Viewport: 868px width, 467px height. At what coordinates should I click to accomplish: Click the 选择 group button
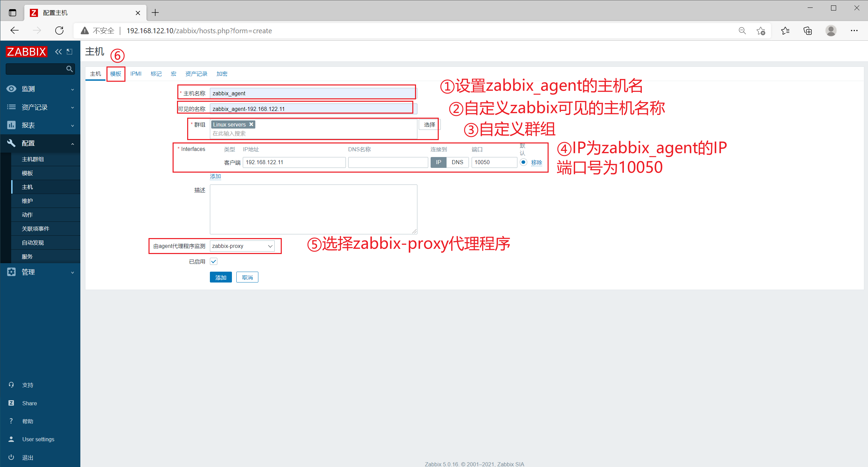click(x=429, y=125)
